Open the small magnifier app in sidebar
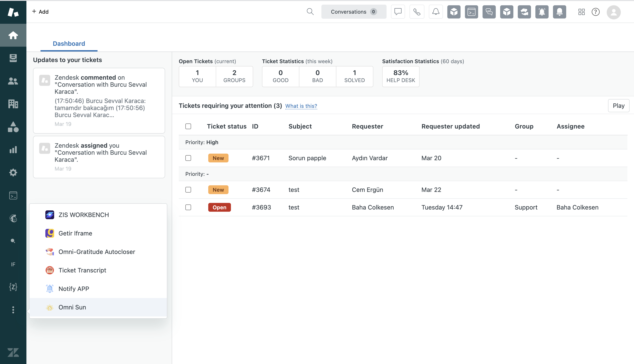Image resolution: width=634 pixels, height=364 pixels. pos(13,241)
